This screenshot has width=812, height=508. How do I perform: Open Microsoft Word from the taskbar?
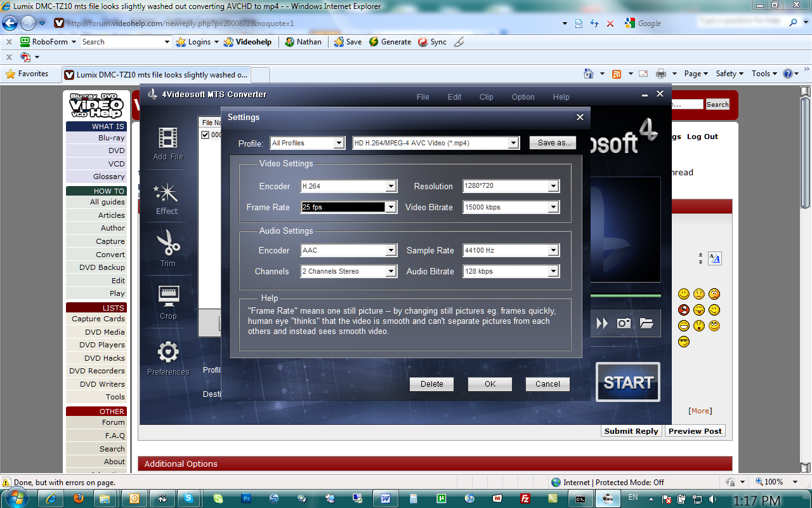385,498
